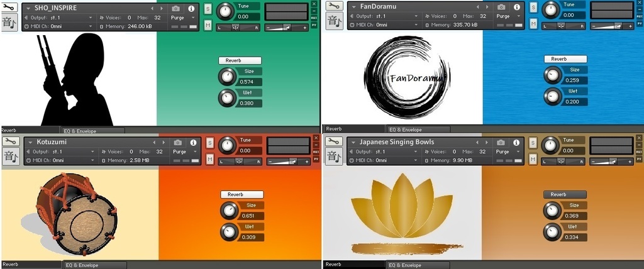Click the Kotuzumi instrument kanji icon

[x=11, y=156]
